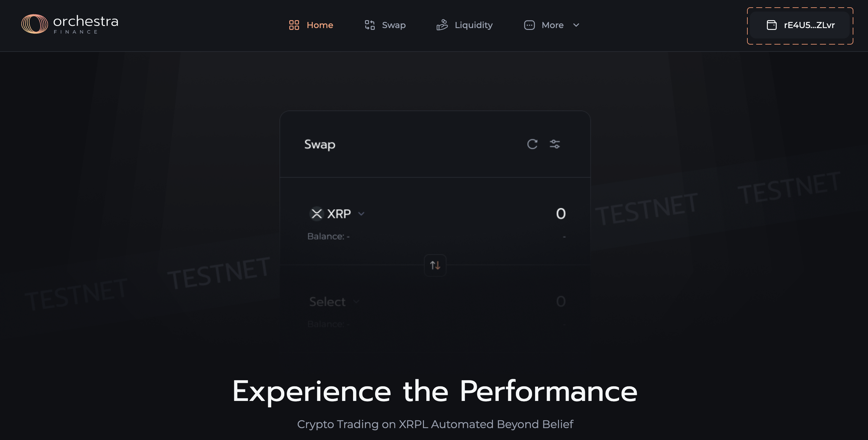Expand the More menu chevron
The width and height of the screenshot is (868, 440).
click(576, 25)
